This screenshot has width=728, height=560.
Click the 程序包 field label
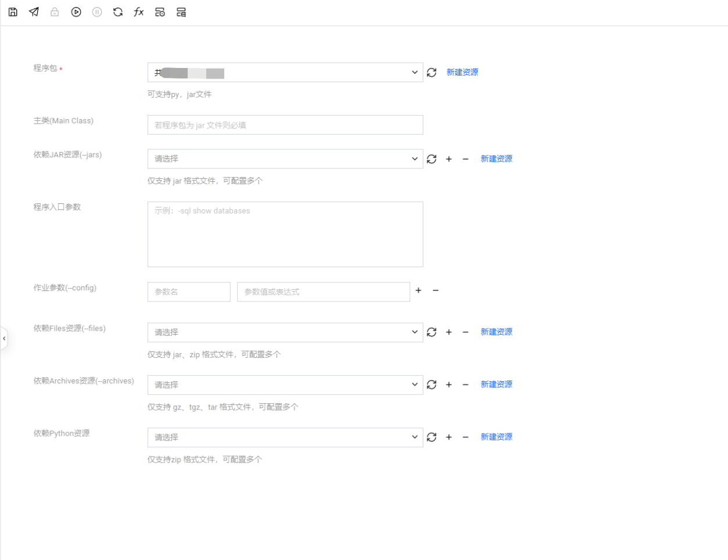[45, 68]
